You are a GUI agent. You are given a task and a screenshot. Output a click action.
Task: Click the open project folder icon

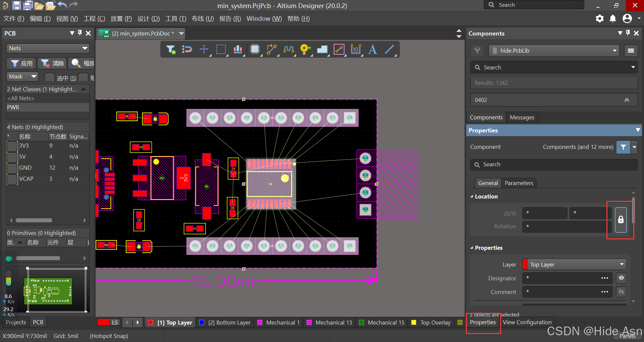[39, 5]
